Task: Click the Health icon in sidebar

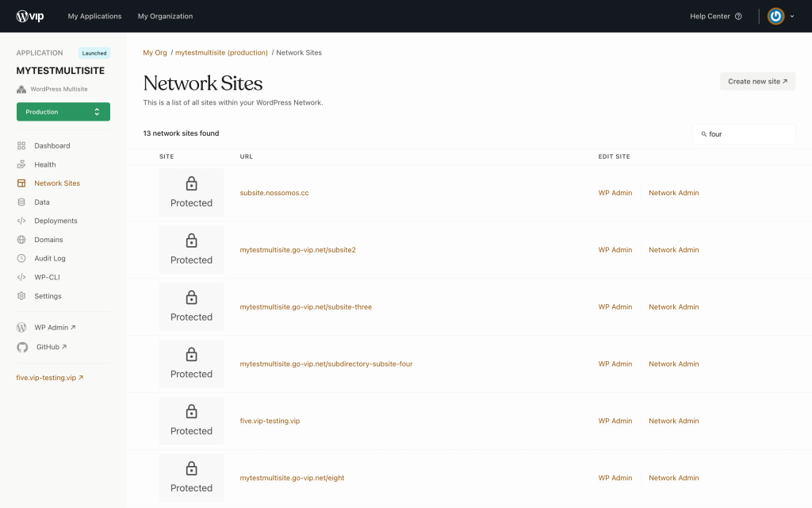Action: point(21,164)
